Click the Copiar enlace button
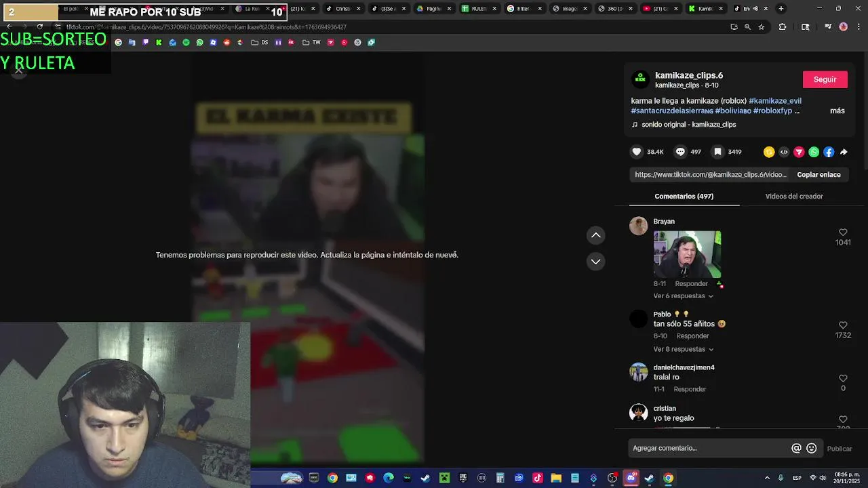 (818, 175)
